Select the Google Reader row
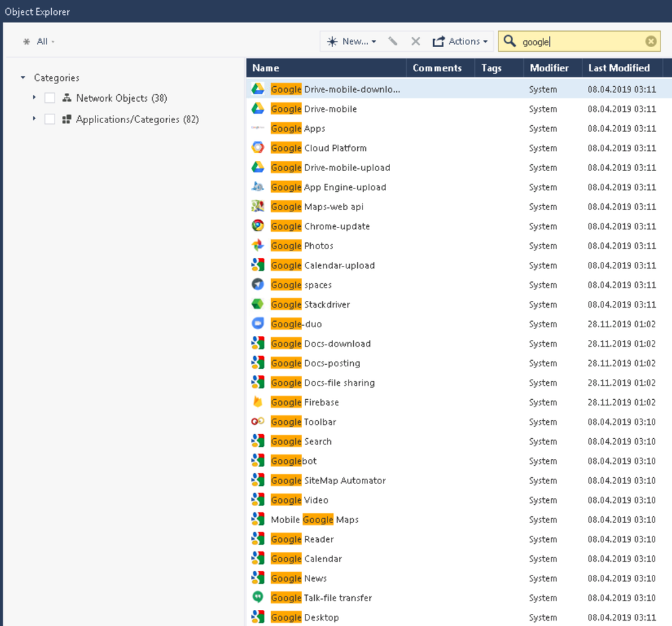This screenshot has height=626, width=672. click(x=459, y=539)
